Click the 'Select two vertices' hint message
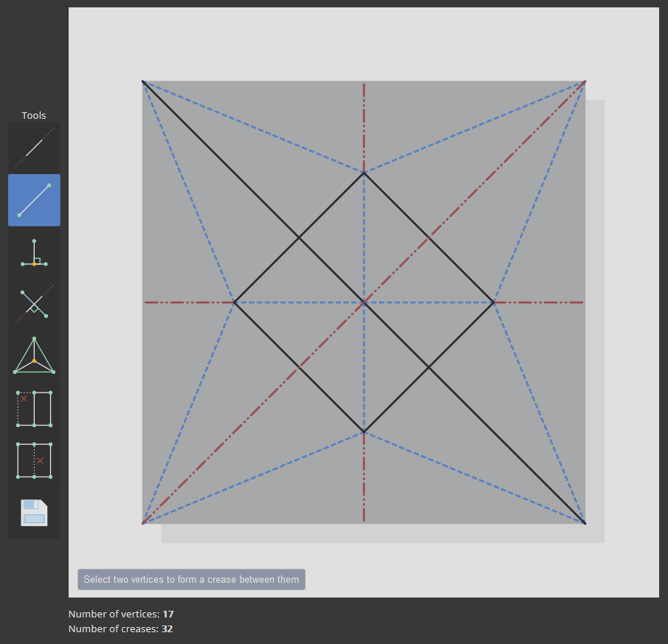The height and width of the screenshot is (644, 668). click(x=191, y=579)
